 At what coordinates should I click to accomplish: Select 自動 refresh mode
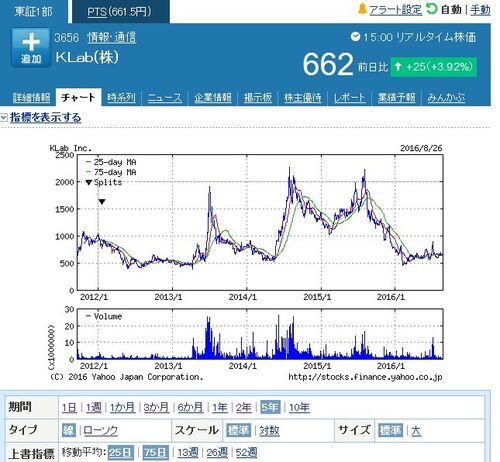pos(451,10)
